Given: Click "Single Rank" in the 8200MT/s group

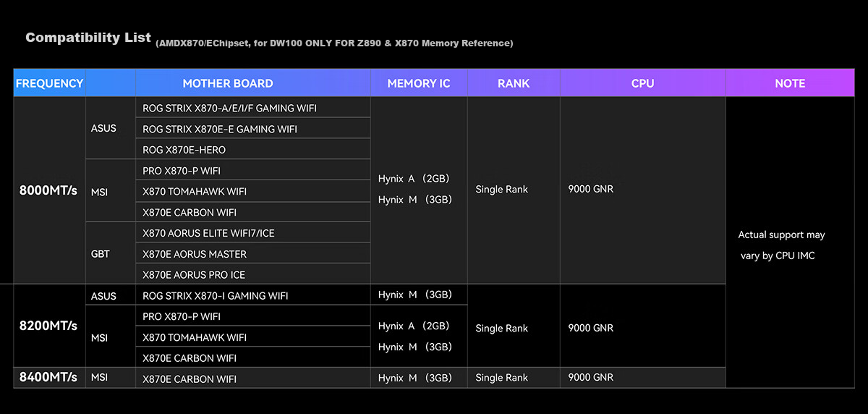Looking at the screenshot, I should coord(502,329).
